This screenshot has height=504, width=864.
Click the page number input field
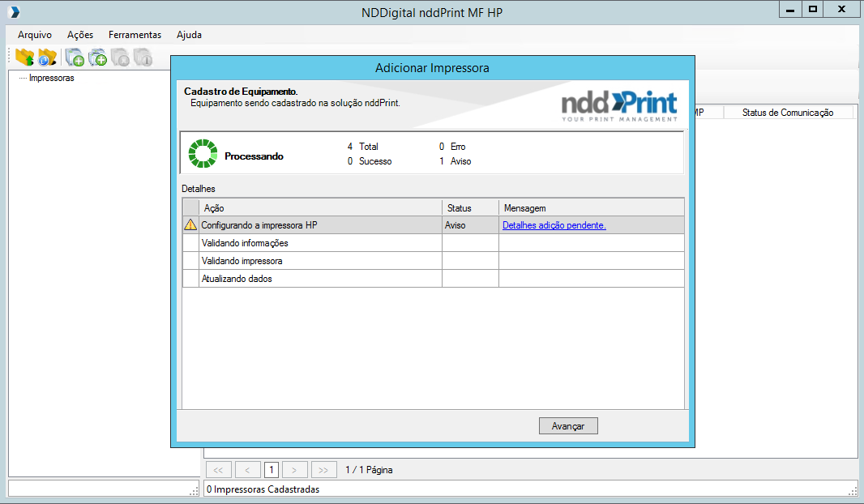coord(272,469)
